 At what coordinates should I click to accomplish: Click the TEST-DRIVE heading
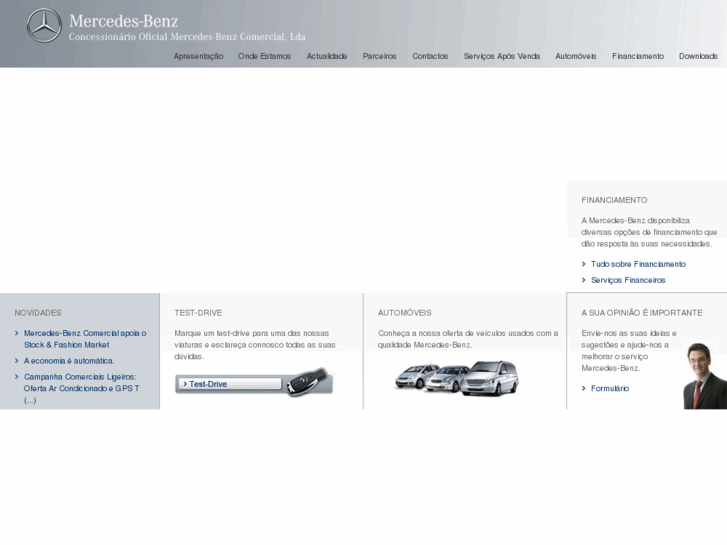point(198,313)
